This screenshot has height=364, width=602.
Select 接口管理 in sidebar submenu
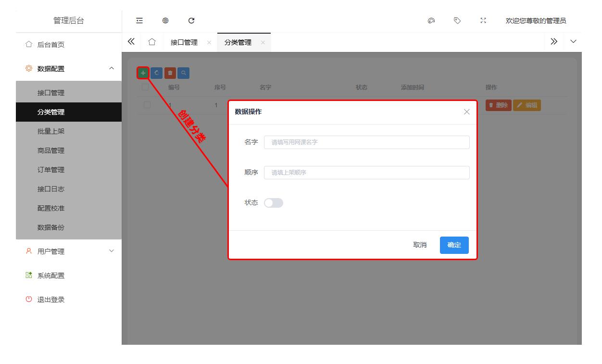69,93
